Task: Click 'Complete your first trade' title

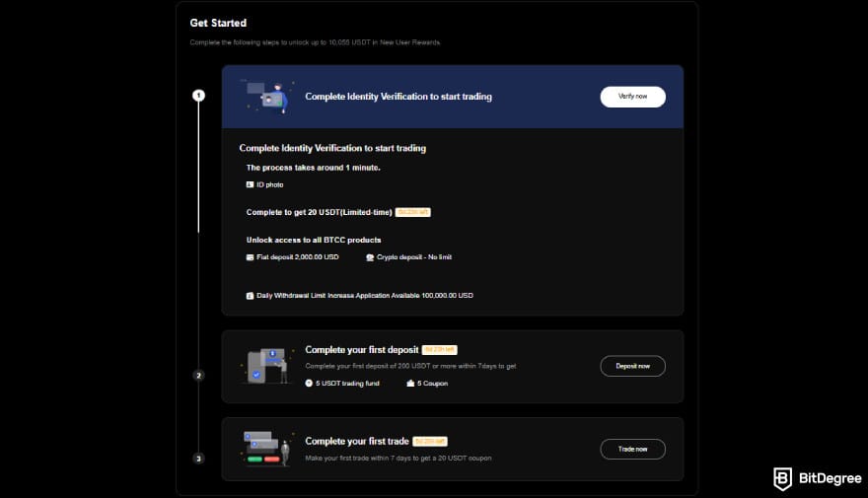Action: (357, 441)
